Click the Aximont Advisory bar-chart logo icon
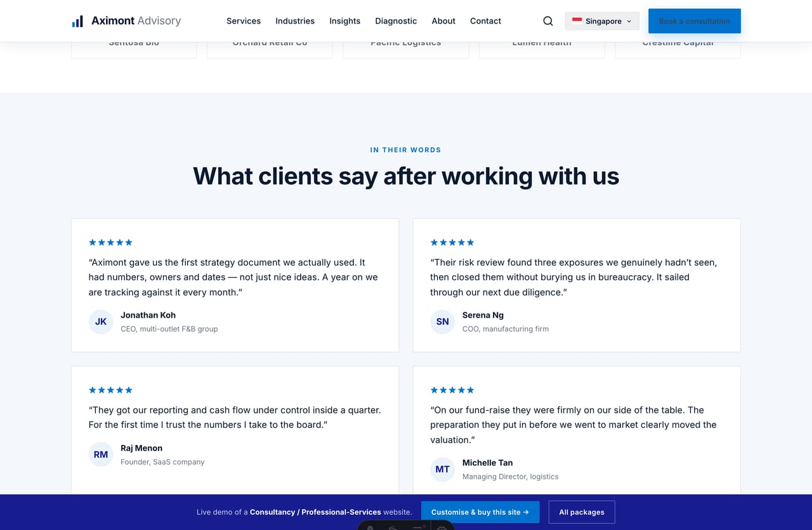 click(77, 22)
